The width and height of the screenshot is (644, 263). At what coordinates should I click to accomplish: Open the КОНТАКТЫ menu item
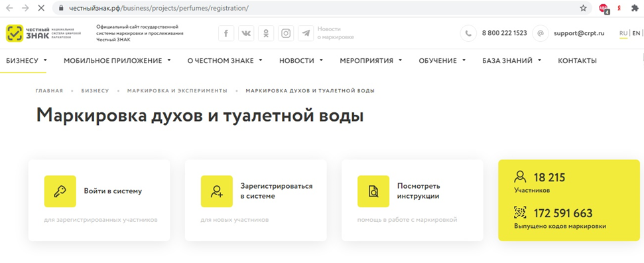577,61
